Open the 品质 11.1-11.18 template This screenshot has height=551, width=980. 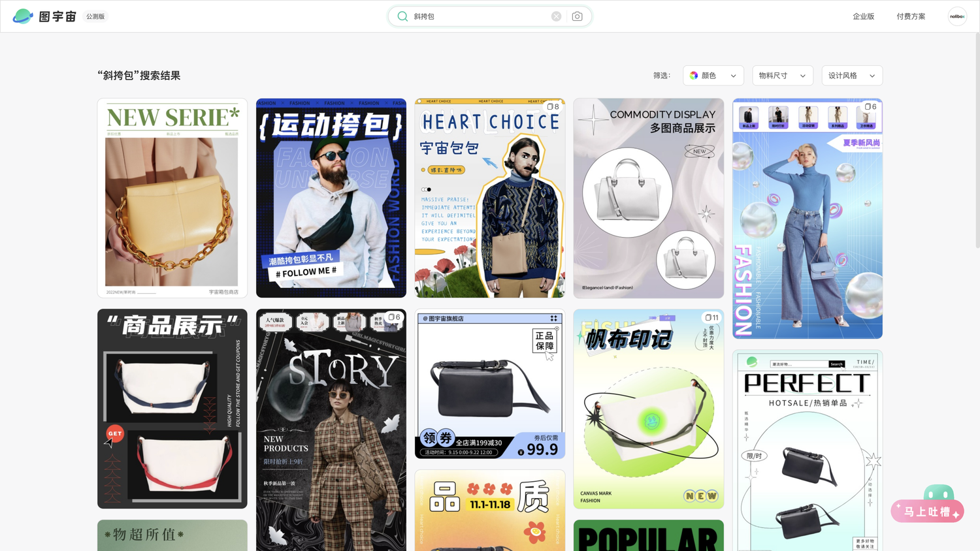coord(490,510)
